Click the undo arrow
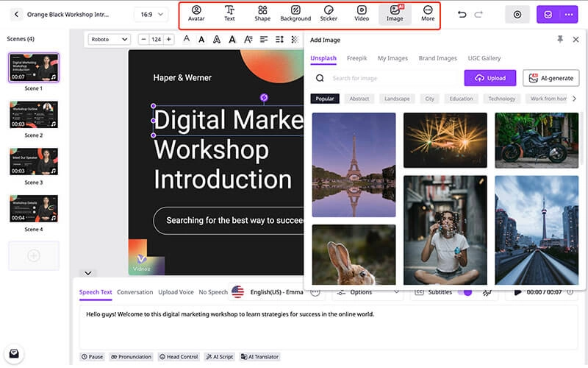This screenshot has width=588, height=368. pyautogui.click(x=462, y=14)
